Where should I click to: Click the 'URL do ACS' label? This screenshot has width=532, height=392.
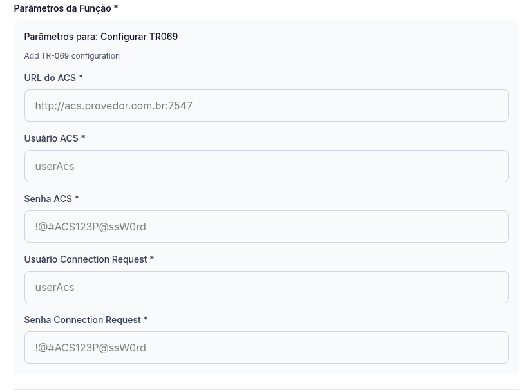(x=50, y=77)
